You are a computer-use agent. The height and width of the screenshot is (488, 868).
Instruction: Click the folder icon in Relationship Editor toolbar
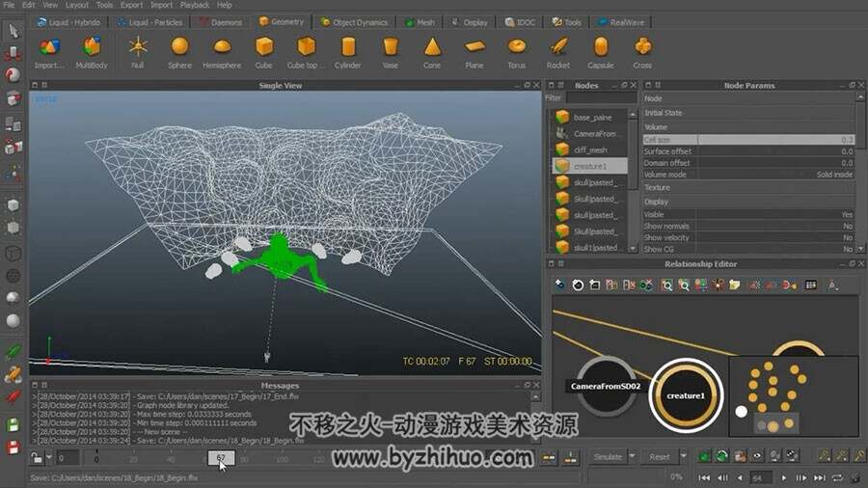point(735,285)
